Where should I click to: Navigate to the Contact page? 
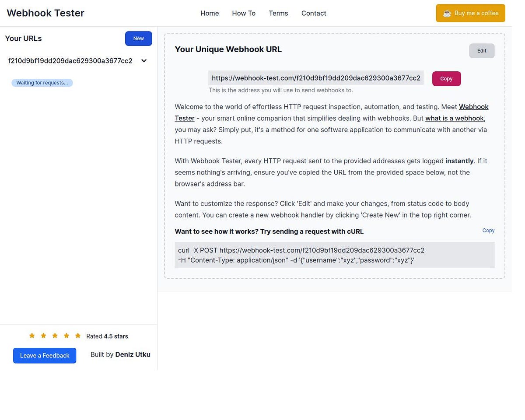point(314,13)
